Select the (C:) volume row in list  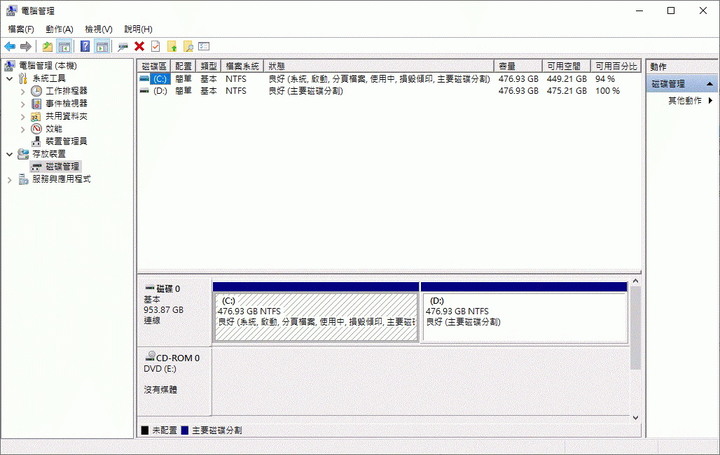[388, 79]
